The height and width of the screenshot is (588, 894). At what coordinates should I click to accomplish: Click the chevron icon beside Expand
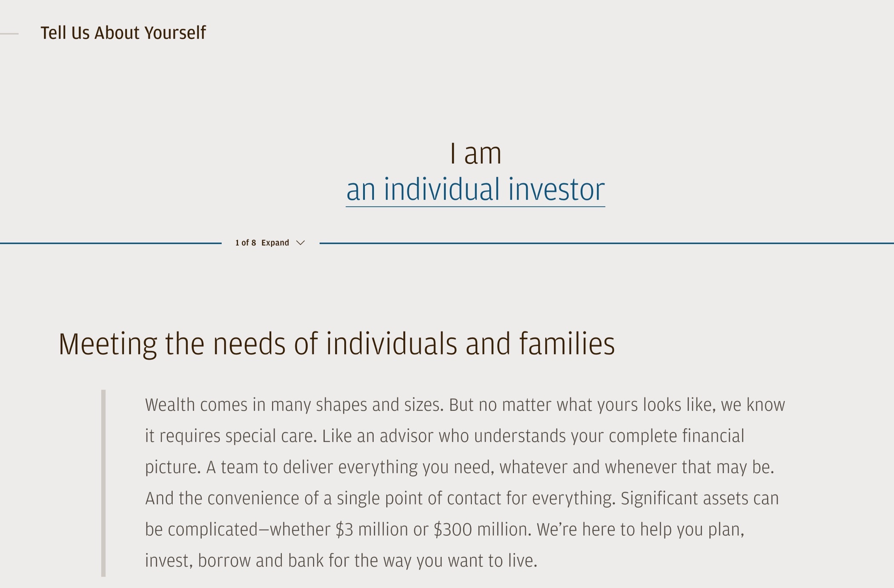click(x=301, y=243)
